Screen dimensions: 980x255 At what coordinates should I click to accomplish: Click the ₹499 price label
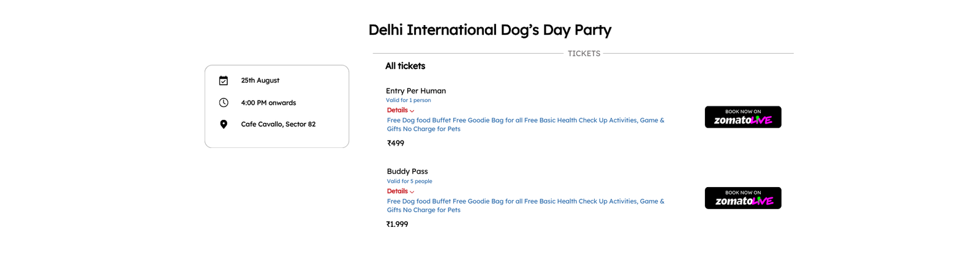pyautogui.click(x=396, y=143)
